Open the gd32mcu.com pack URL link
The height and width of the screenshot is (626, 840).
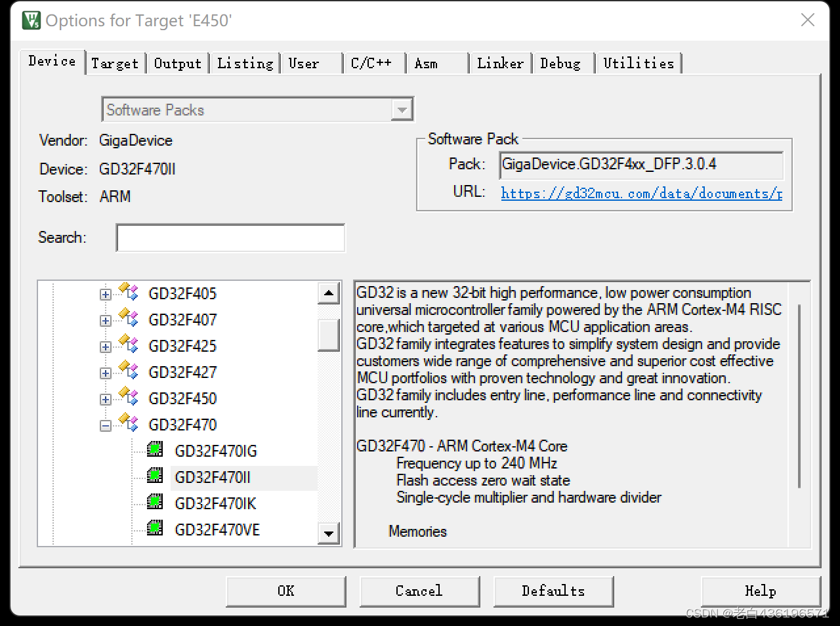tap(641, 193)
